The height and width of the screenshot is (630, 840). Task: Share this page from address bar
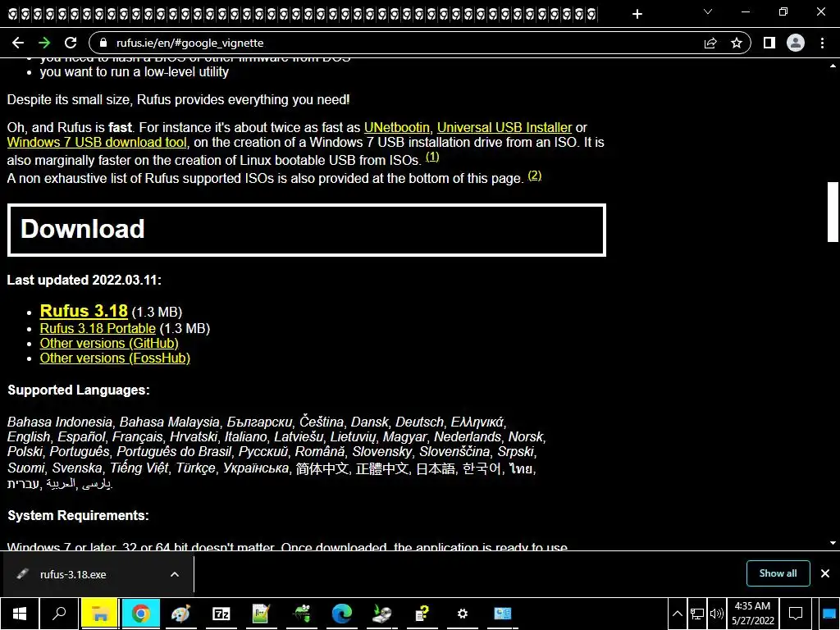(710, 43)
